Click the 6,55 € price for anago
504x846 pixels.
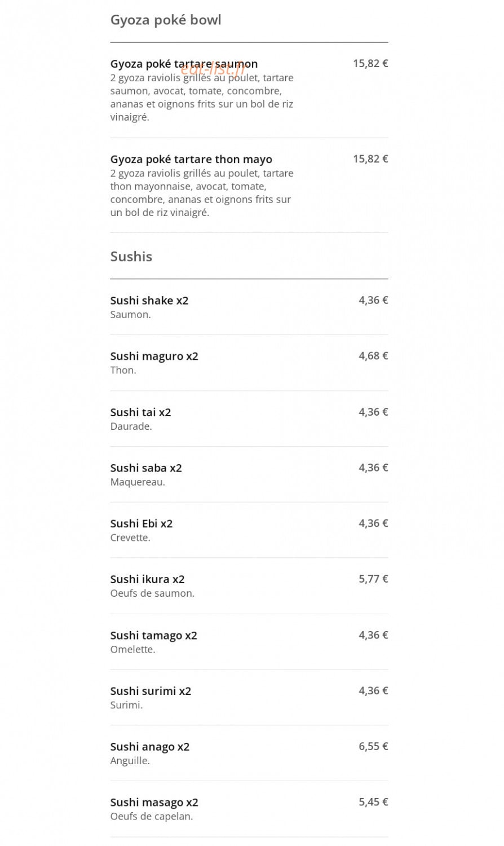(x=373, y=746)
